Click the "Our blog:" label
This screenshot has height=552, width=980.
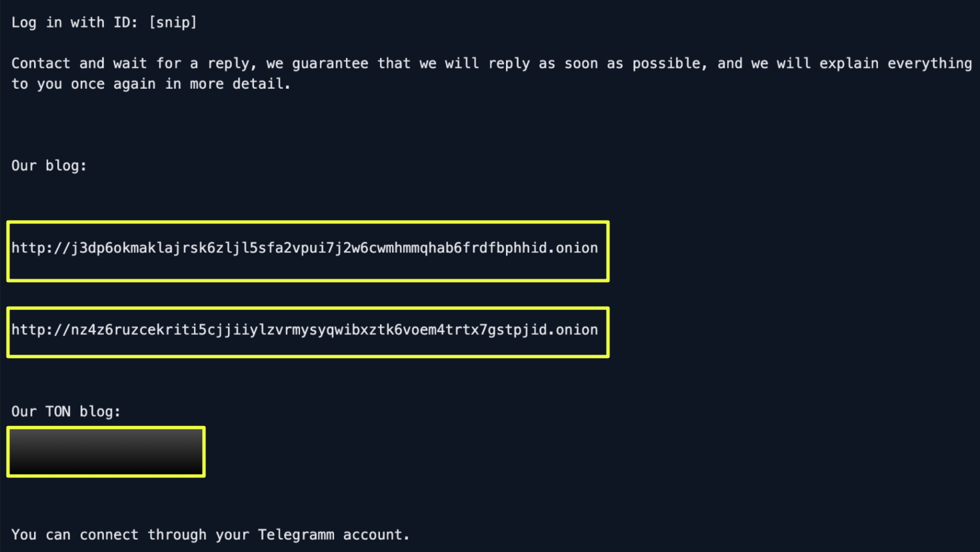49,165
